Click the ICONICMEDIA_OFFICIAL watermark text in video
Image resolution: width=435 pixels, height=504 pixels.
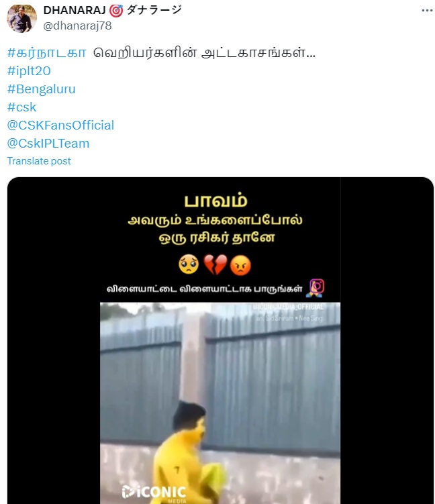click(288, 307)
